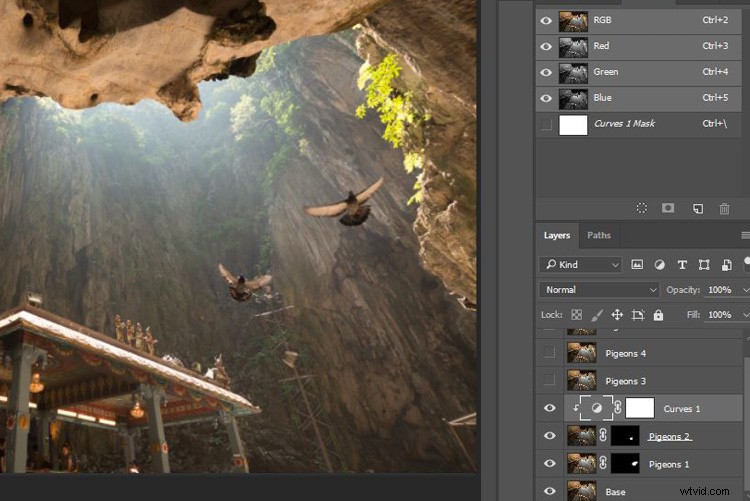The height and width of the screenshot is (501, 750).
Task: Select Pigeons 1 image thumbnail
Action: [582, 464]
